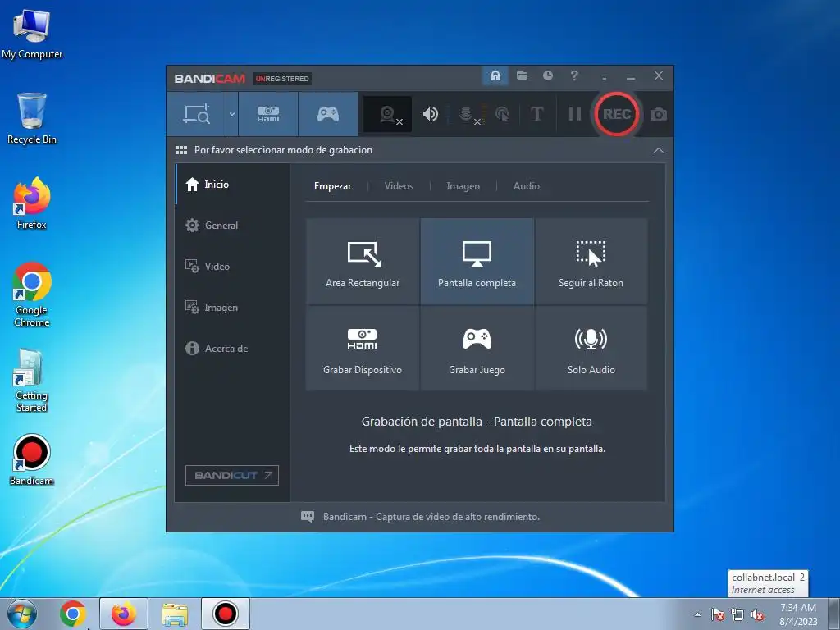
Task: Click the chat bubble icon in status bar
Action: click(308, 517)
